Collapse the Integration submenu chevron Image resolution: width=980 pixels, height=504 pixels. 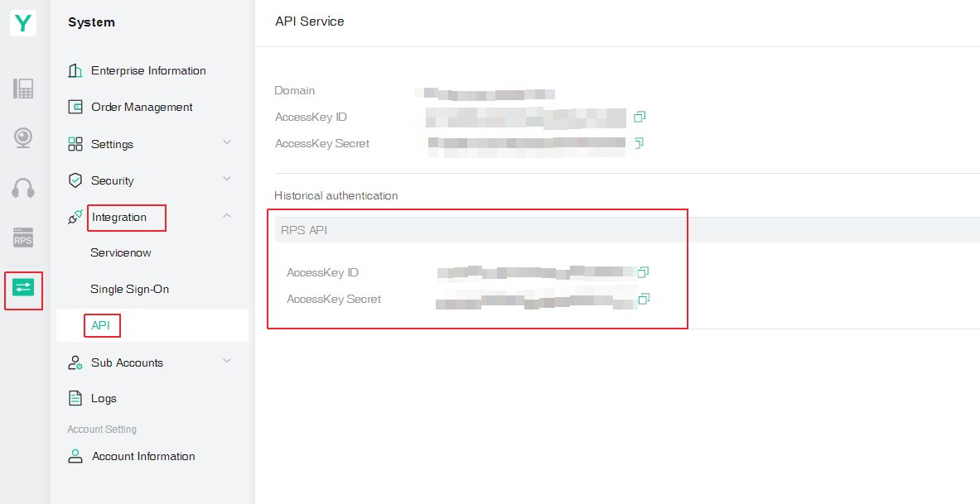[227, 216]
